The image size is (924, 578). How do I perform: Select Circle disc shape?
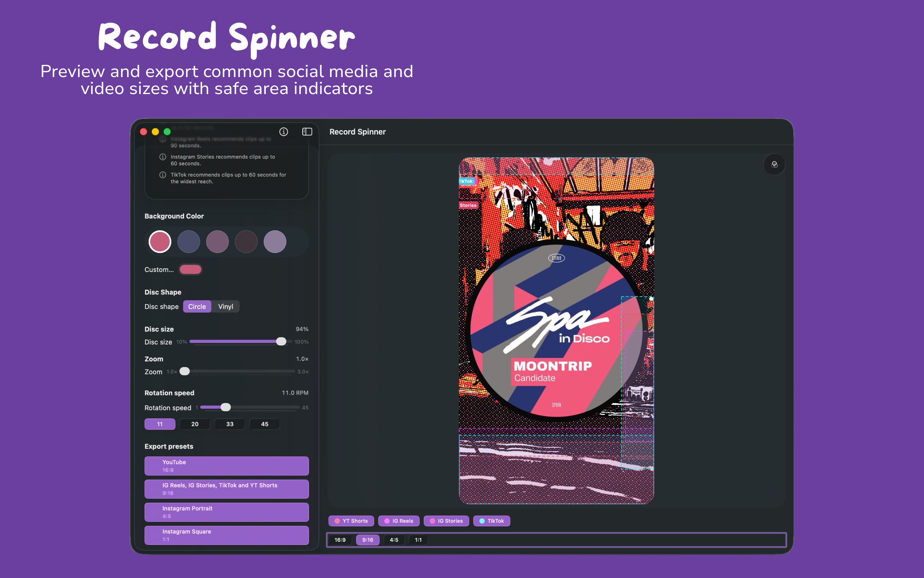pos(197,307)
